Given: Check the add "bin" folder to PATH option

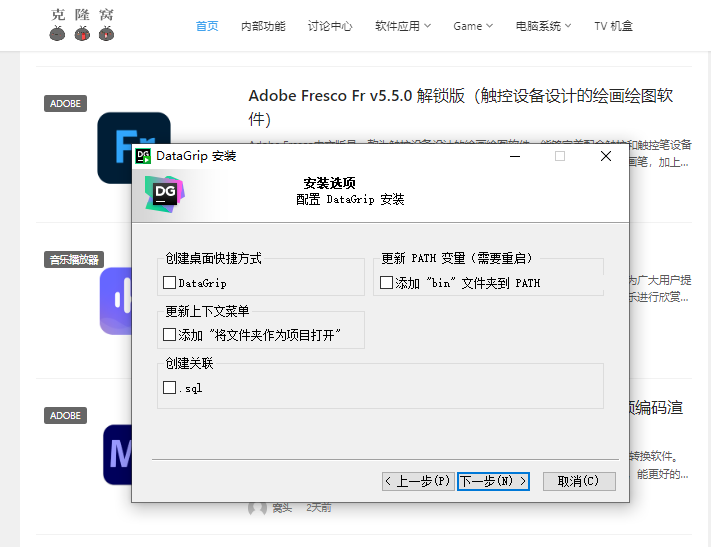Looking at the screenshot, I should pos(386,283).
